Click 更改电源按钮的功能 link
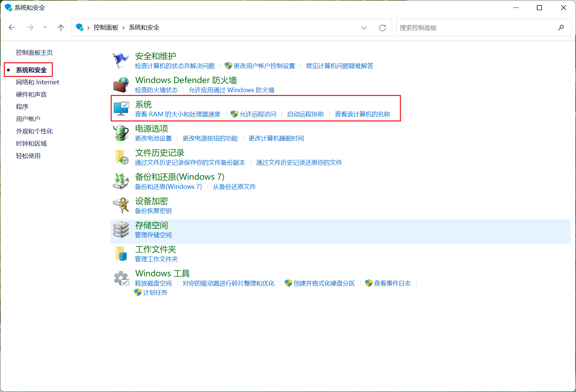Image resolution: width=576 pixels, height=392 pixels. (x=210, y=138)
